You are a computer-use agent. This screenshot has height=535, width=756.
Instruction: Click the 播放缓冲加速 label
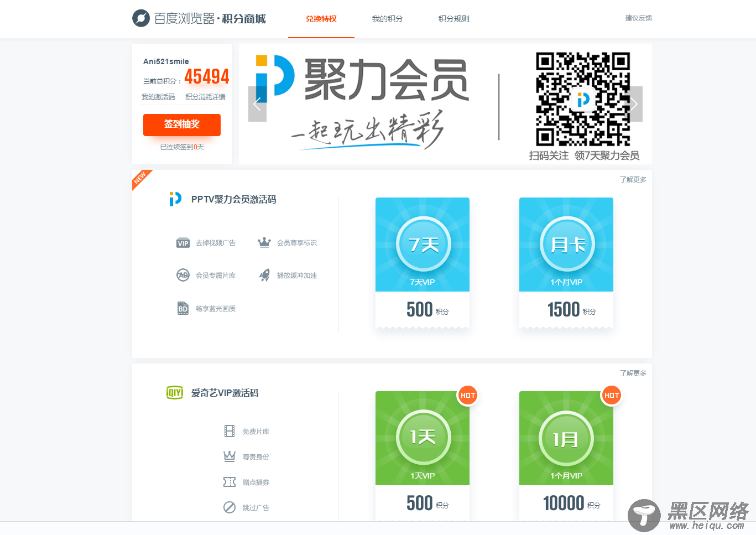coord(297,276)
